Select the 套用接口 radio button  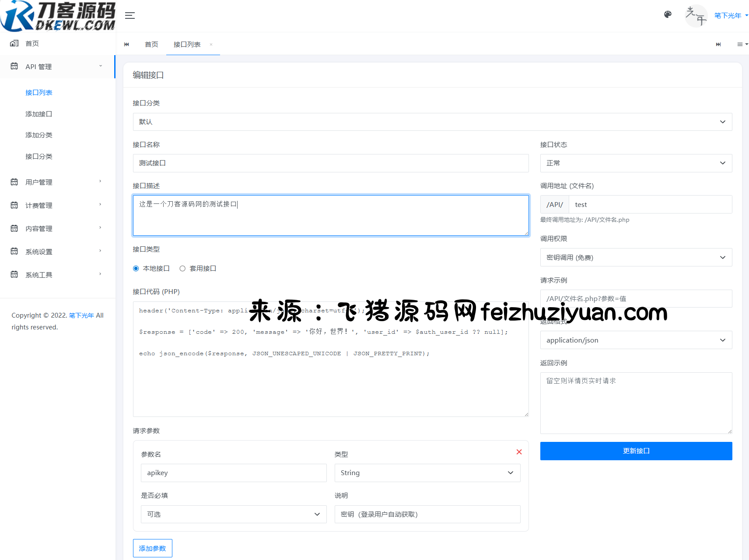pyautogui.click(x=182, y=269)
